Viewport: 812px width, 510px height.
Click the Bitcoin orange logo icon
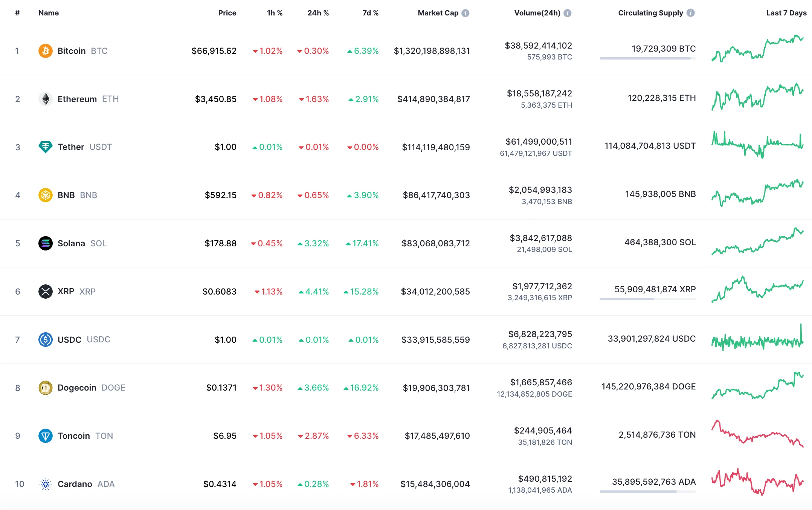click(x=46, y=51)
